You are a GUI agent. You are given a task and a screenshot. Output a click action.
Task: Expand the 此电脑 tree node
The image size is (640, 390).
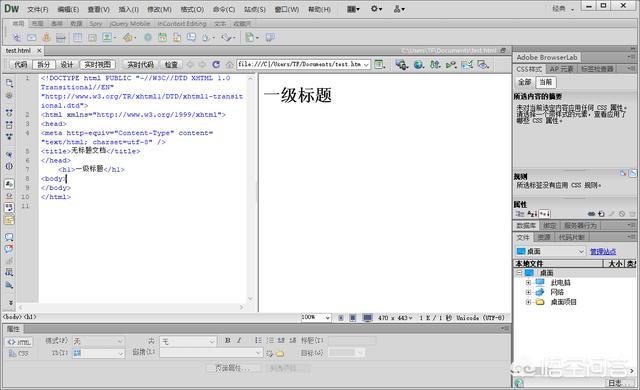click(528, 282)
